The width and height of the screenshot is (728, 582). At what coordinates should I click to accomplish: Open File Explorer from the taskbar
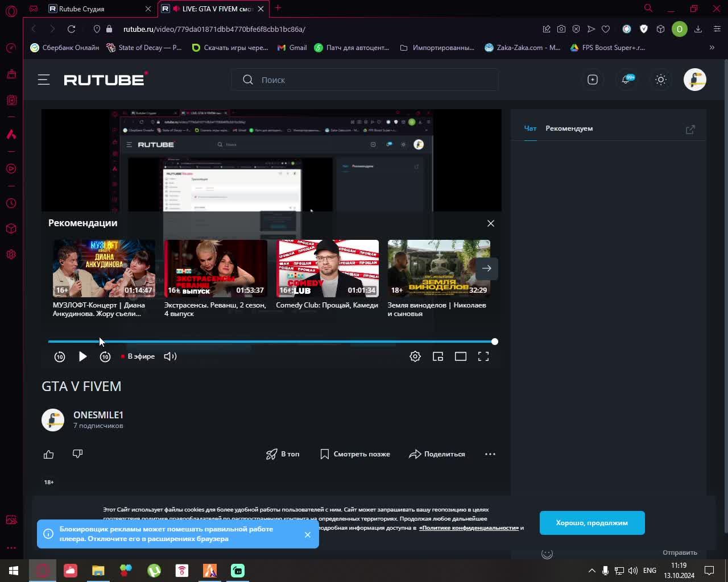point(98,570)
